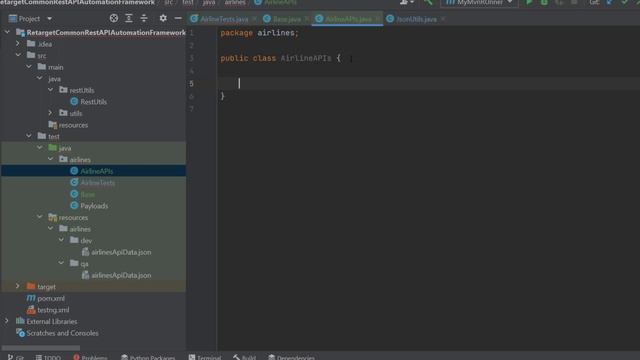Screen dimensions: 640x360
Task: Collapse the qa folder under resources
Action: pos(61,263)
